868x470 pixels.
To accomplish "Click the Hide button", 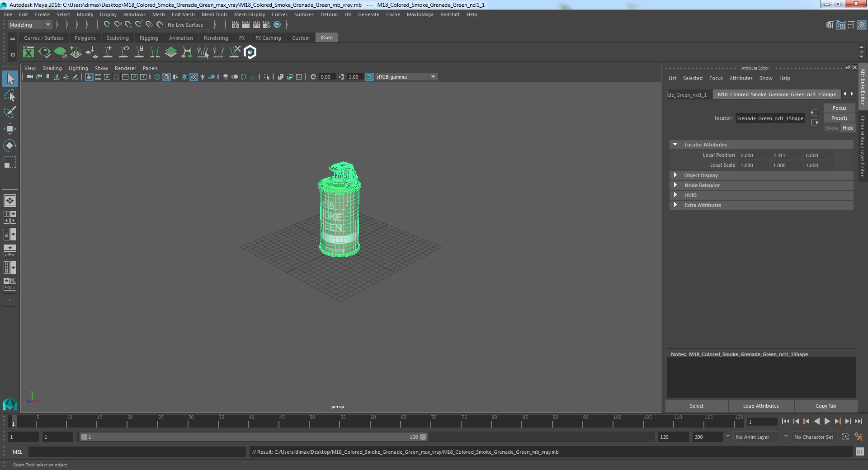I will tap(848, 128).
